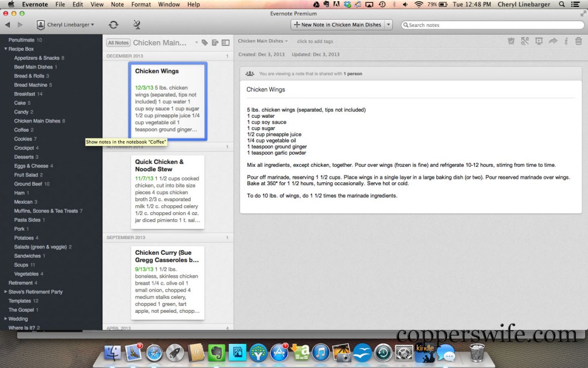Screen dimensions: 588x368
Task: Open iTunes from the Dock
Action: [x=320, y=354]
